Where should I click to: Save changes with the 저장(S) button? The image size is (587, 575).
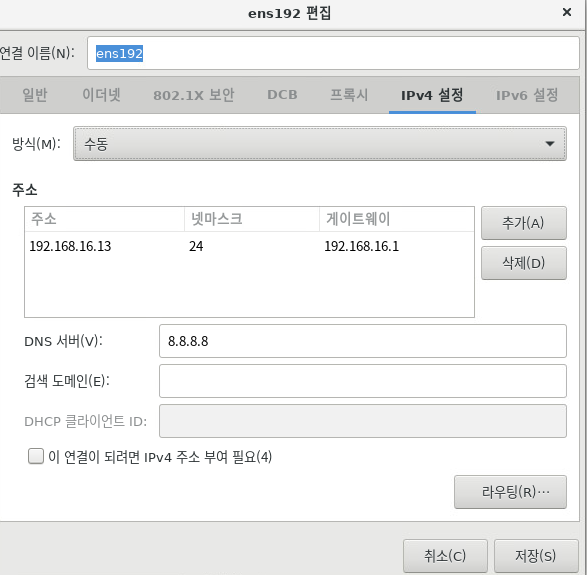click(536, 556)
